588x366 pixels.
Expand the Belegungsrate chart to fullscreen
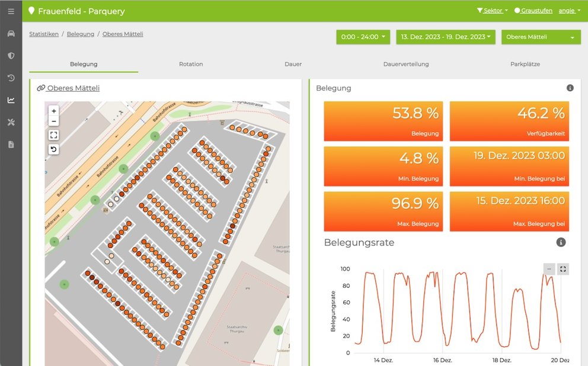563,269
